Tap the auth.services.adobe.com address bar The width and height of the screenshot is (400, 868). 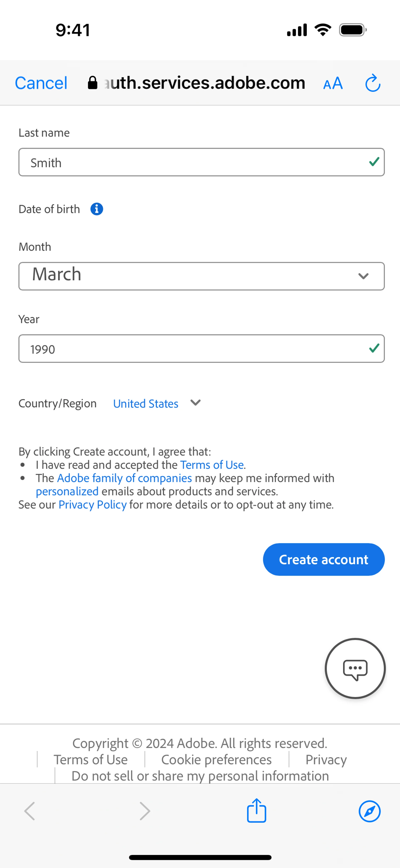pyautogui.click(x=202, y=83)
